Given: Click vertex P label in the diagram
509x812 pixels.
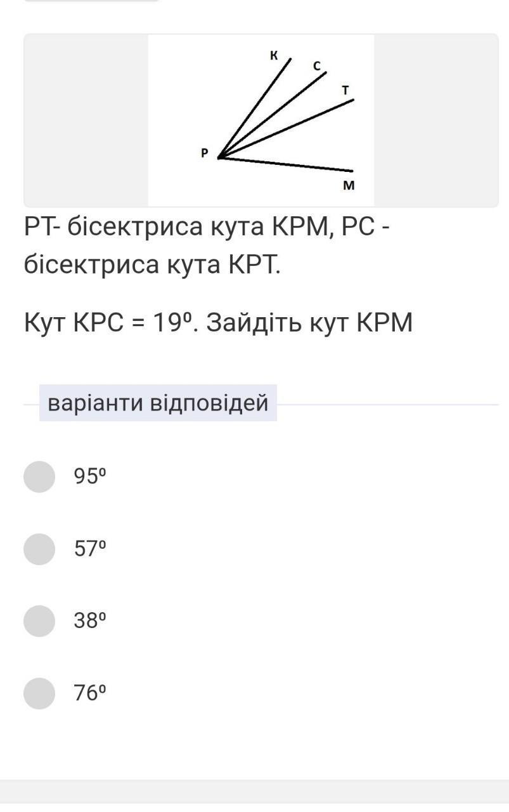Looking at the screenshot, I should [204, 153].
